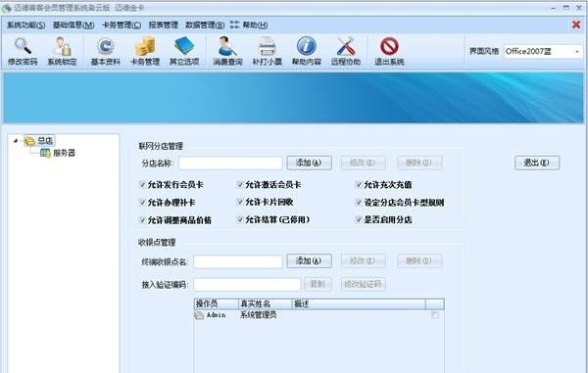The width and height of the screenshot is (588, 373).
Task: Open 帮助内容 info icon
Action: point(307,51)
